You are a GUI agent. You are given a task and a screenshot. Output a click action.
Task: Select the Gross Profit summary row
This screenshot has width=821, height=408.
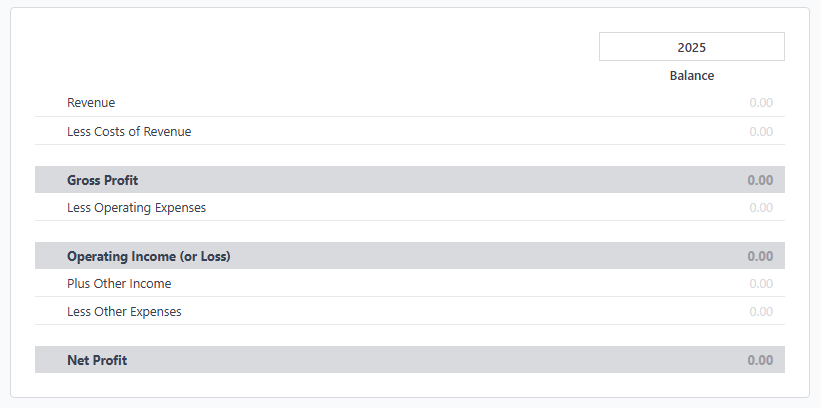(x=410, y=180)
